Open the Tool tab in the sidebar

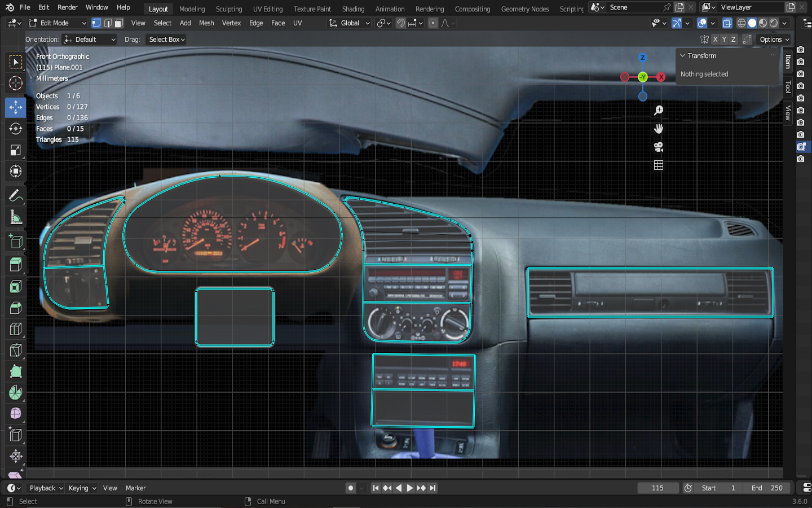click(x=788, y=87)
